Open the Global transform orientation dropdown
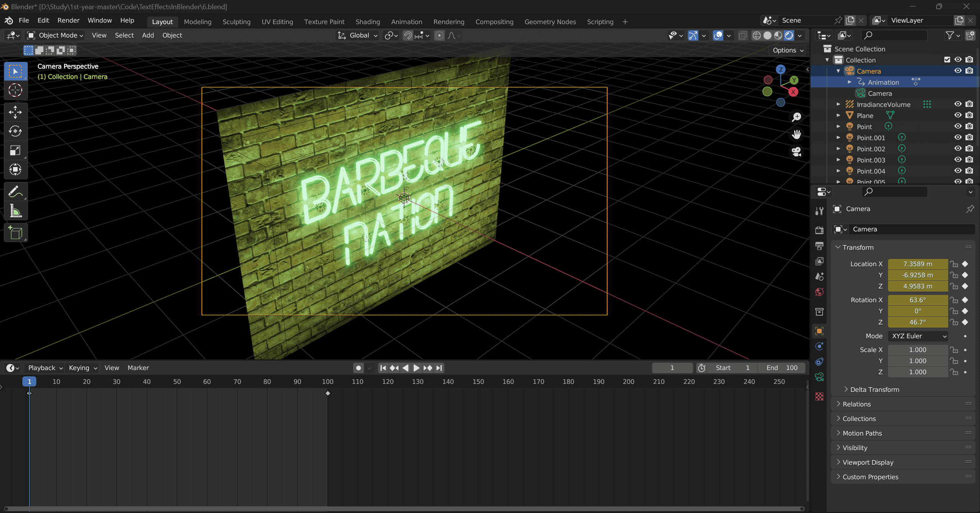Screen dimensions: 980x513 tap(358, 36)
